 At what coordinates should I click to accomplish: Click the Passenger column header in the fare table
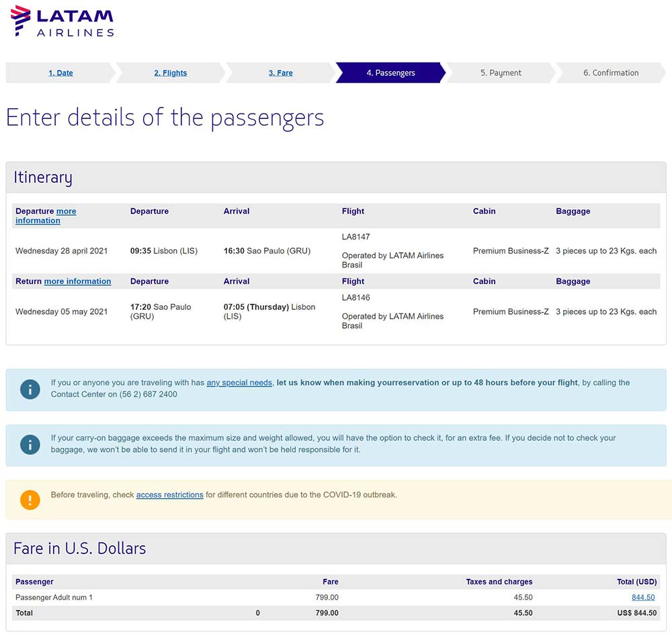click(x=34, y=582)
